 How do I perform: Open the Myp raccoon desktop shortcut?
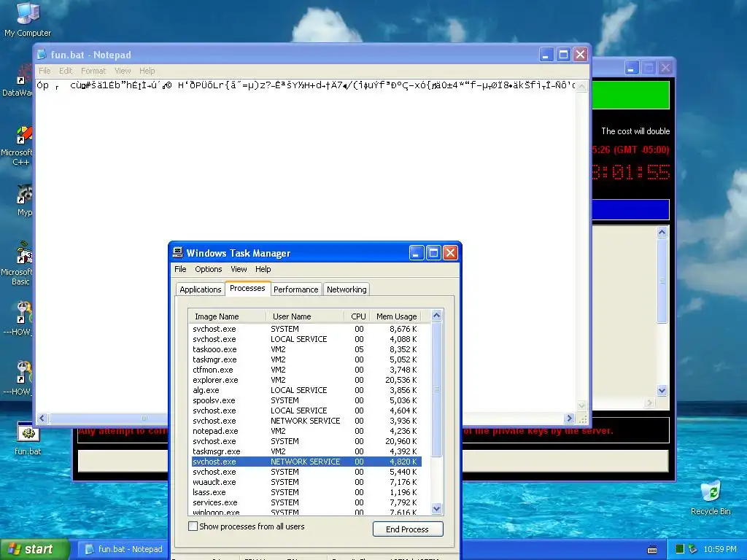[x=24, y=200]
